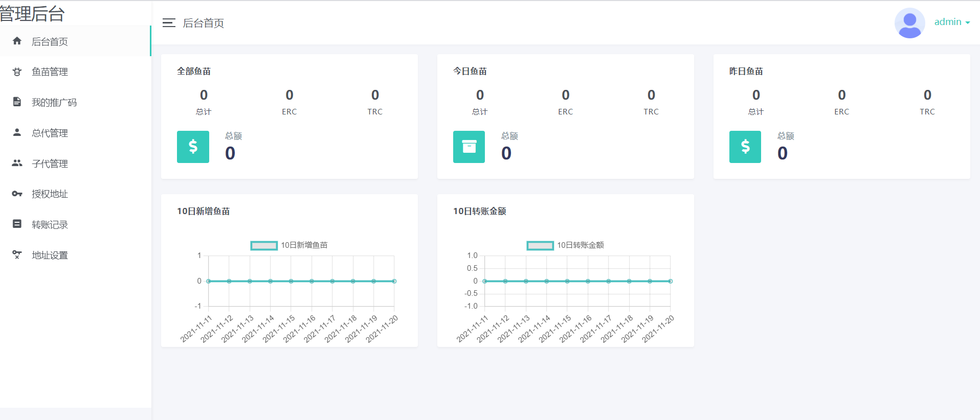
Task: Click the admin avatar picture
Action: click(909, 23)
